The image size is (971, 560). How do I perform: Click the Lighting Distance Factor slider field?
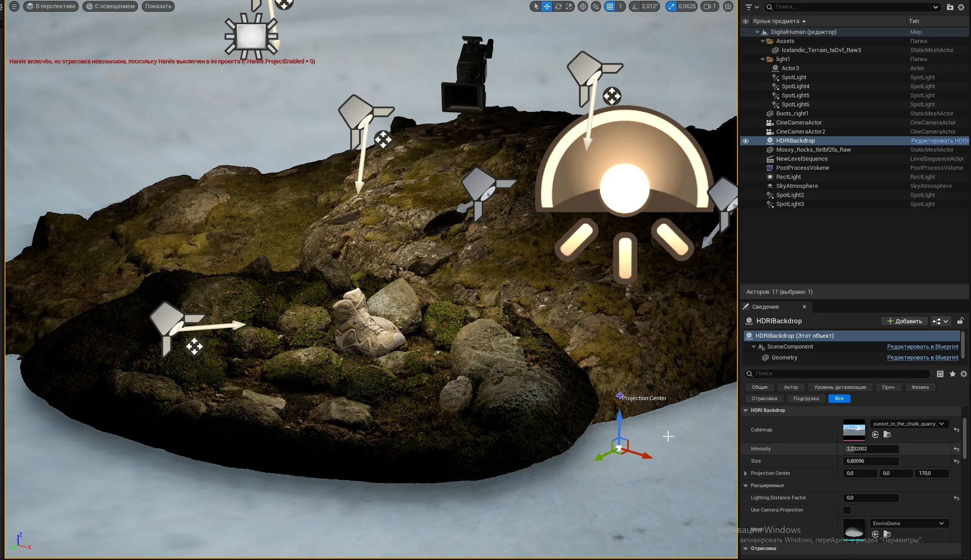871,498
